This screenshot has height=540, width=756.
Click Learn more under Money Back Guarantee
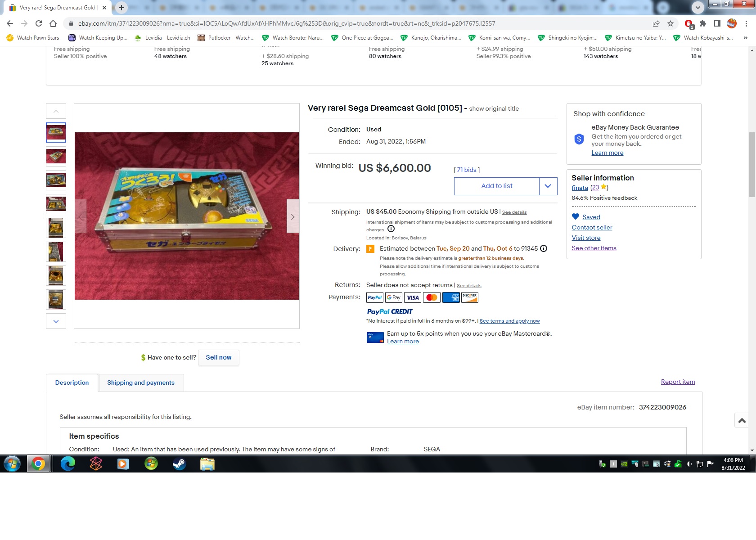(x=607, y=153)
